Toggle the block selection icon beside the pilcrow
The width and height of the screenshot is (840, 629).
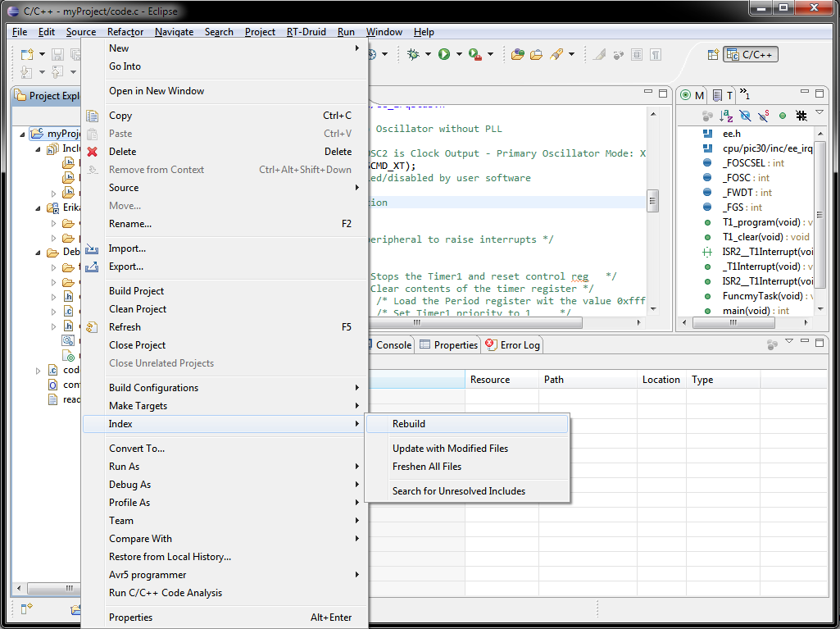coord(637,54)
